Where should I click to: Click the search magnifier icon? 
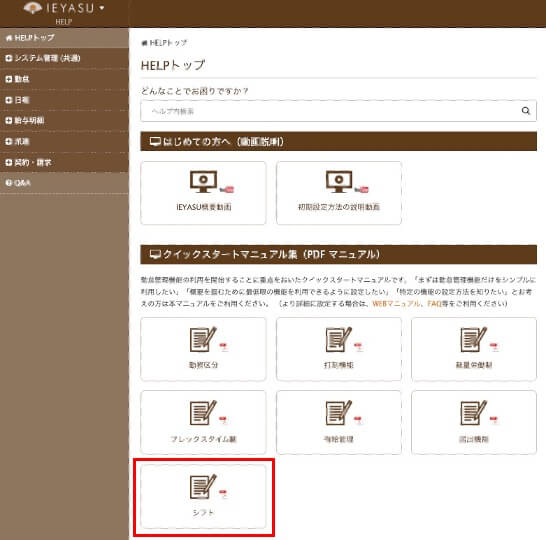[x=525, y=111]
